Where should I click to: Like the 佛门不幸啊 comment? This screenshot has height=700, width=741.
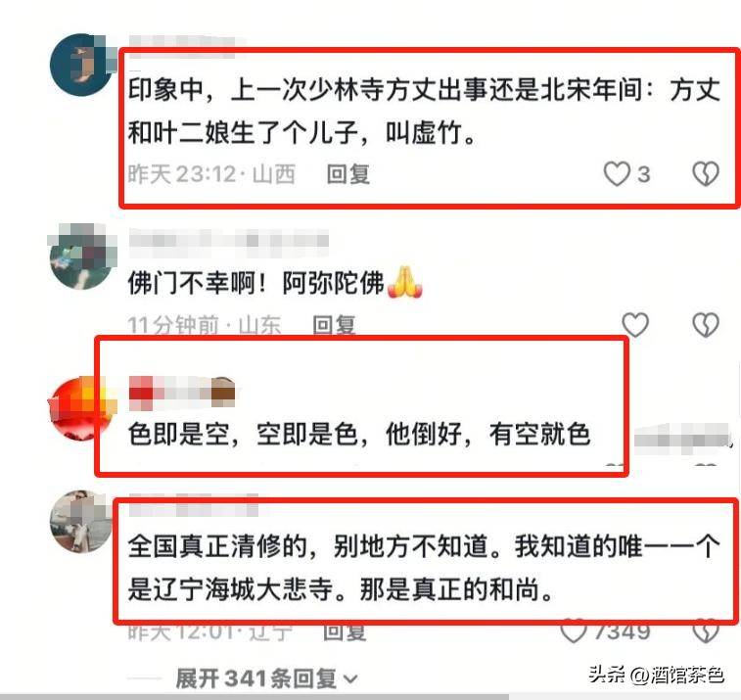click(x=635, y=325)
